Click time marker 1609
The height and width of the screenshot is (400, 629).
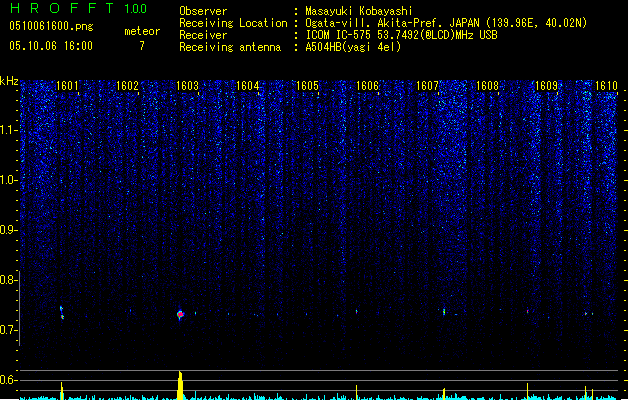(546, 86)
